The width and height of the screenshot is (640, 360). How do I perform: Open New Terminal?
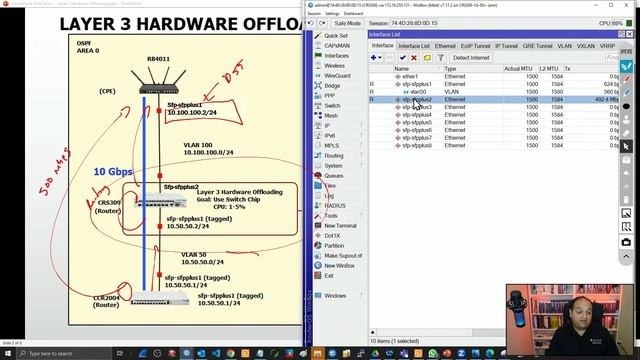[340, 226]
